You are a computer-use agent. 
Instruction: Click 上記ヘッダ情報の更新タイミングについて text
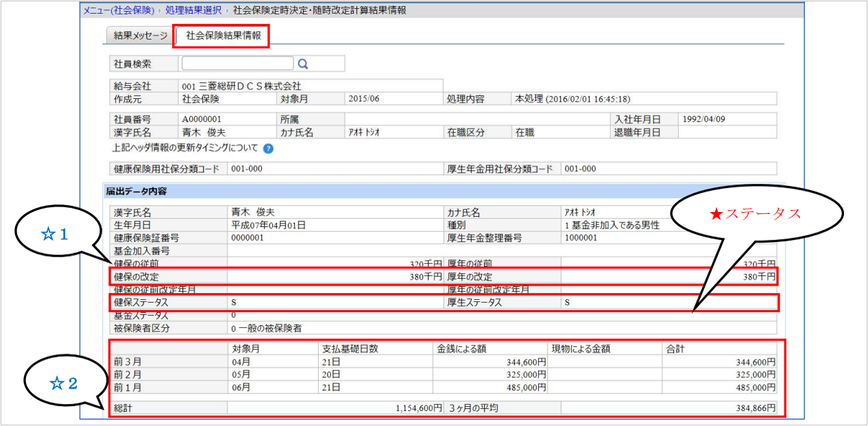tap(185, 148)
